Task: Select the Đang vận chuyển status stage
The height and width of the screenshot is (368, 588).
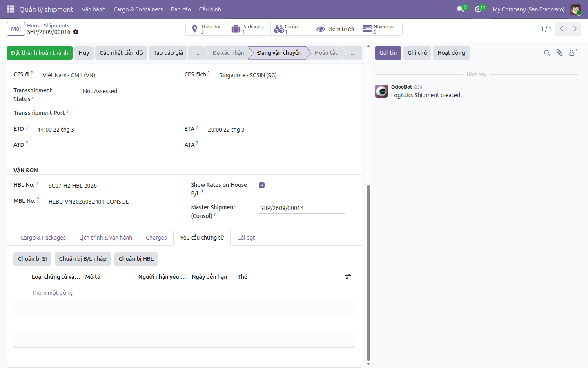Action: pos(279,53)
